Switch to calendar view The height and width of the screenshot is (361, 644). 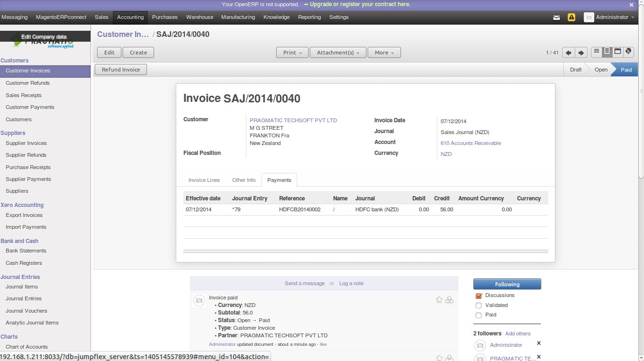(x=617, y=52)
